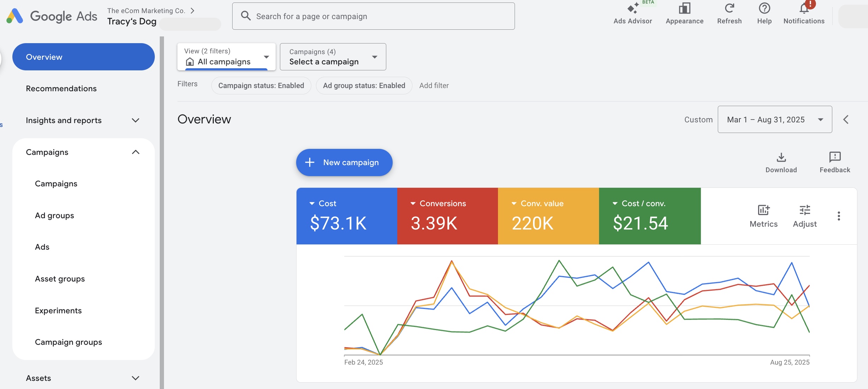Click the search for a page or campaign field
Image resolution: width=868 pixels, height=389 pixels.
click(x=373, y=16)
